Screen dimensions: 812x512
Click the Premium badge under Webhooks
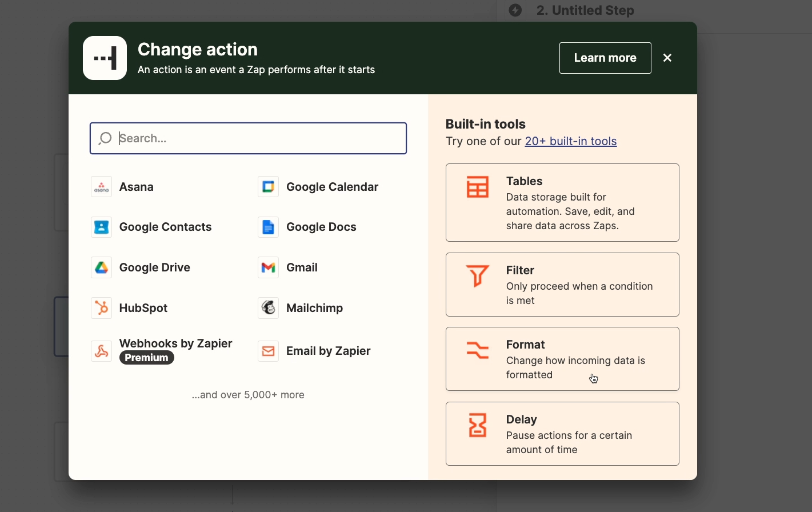(147, 358)
